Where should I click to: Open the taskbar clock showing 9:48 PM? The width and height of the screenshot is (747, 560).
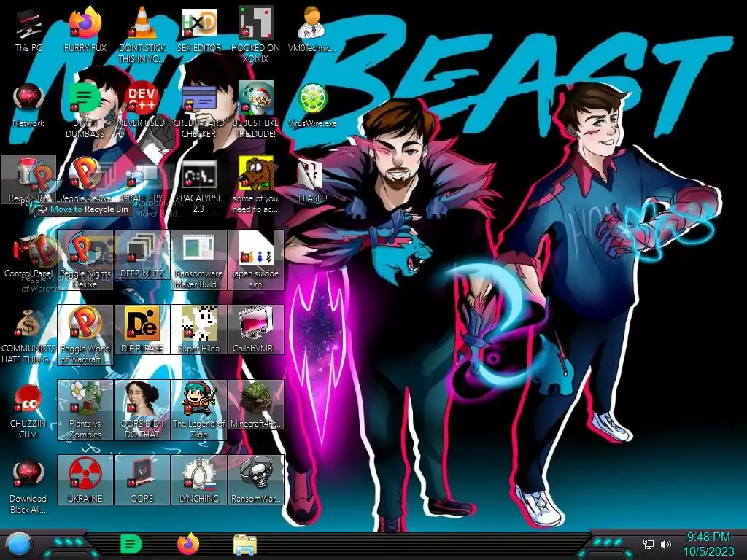tap(708, 544)
